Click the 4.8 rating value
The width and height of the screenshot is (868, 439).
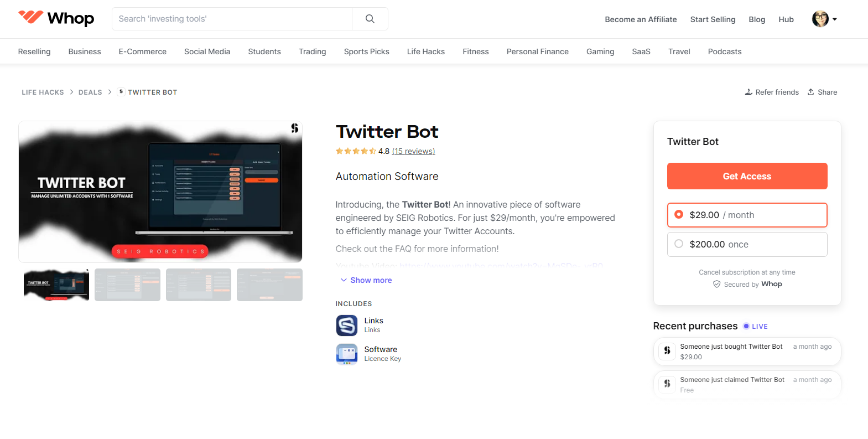coord(384,151)
